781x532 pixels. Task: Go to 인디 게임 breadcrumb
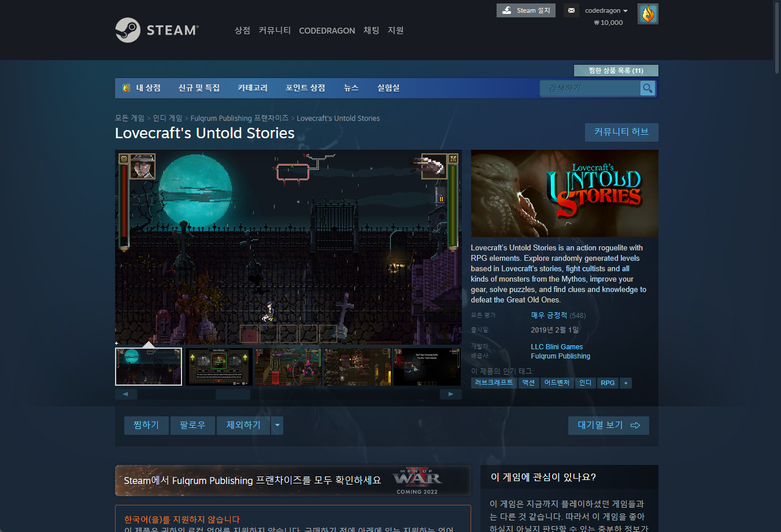168,118
